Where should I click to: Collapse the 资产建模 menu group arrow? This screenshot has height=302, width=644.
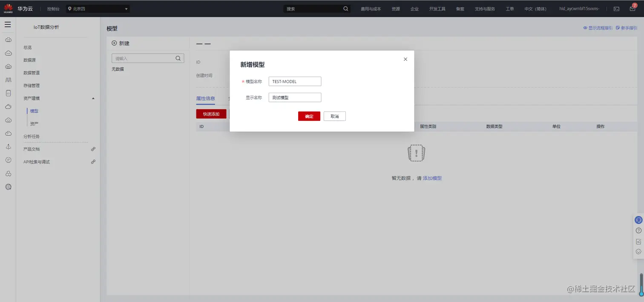pos(93,98)
